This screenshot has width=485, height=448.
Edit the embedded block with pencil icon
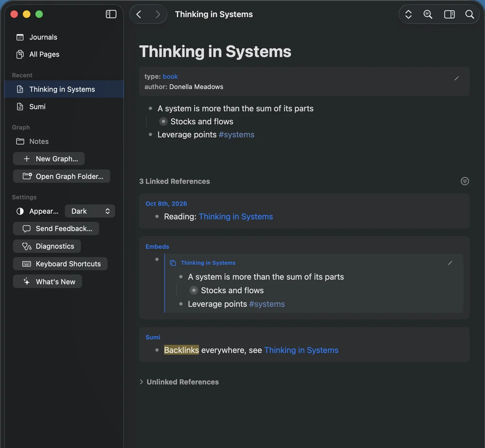[x=450, y=263]
